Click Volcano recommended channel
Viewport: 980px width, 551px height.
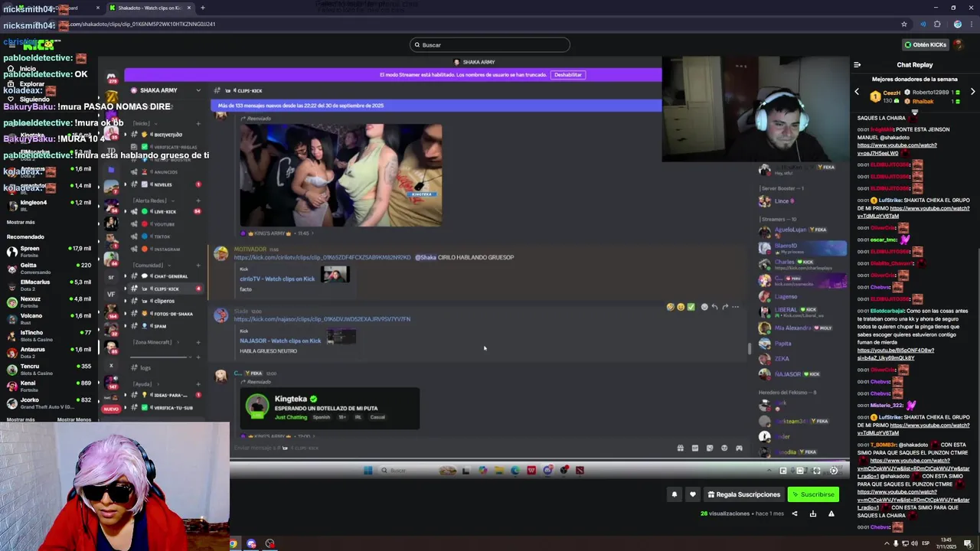[49, 318]
